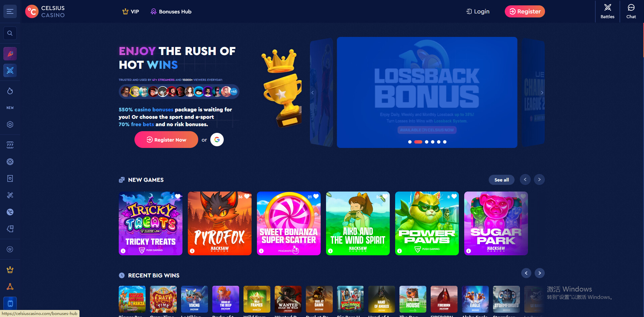This screenshot has width=644, height=317.
Task: Click the crossed swords sidebar icon
Action: (x=10, y=70)
